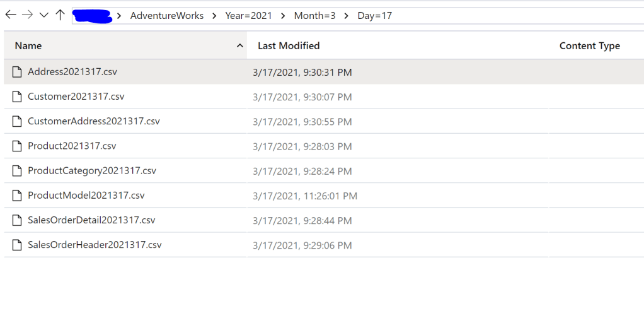644x313 pixels.
Task: Click the back navigation arrow
Action: 11,15
